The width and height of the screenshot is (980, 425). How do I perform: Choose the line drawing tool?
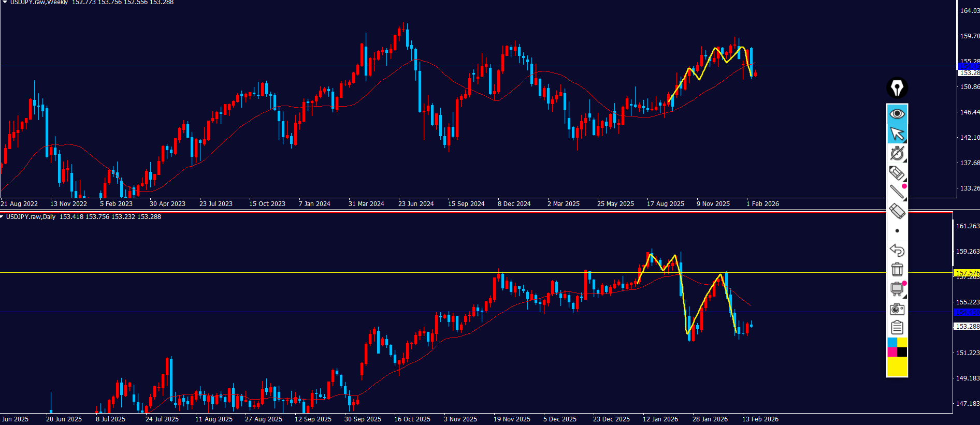897,192
